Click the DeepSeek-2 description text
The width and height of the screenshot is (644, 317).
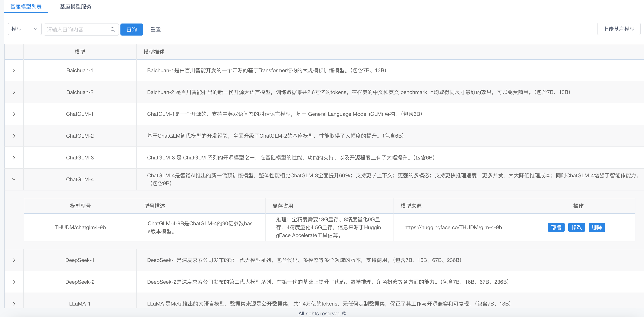click(328, 282)
